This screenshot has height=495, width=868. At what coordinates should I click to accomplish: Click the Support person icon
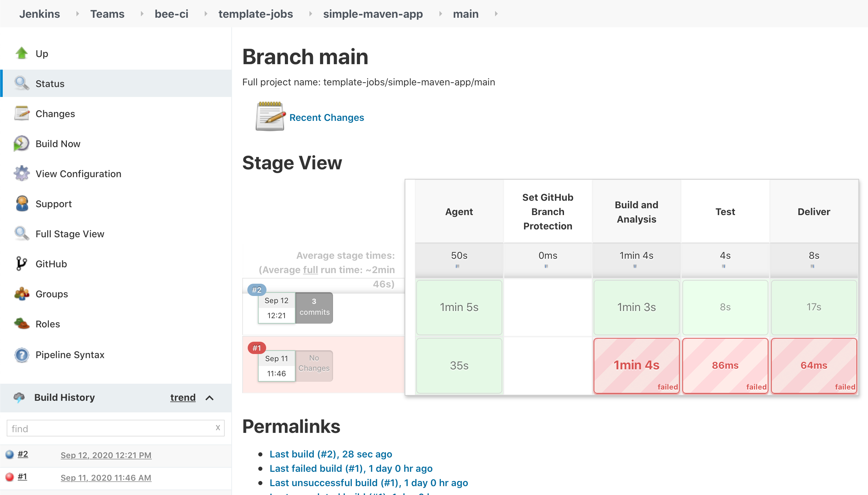tap(21, 203)
